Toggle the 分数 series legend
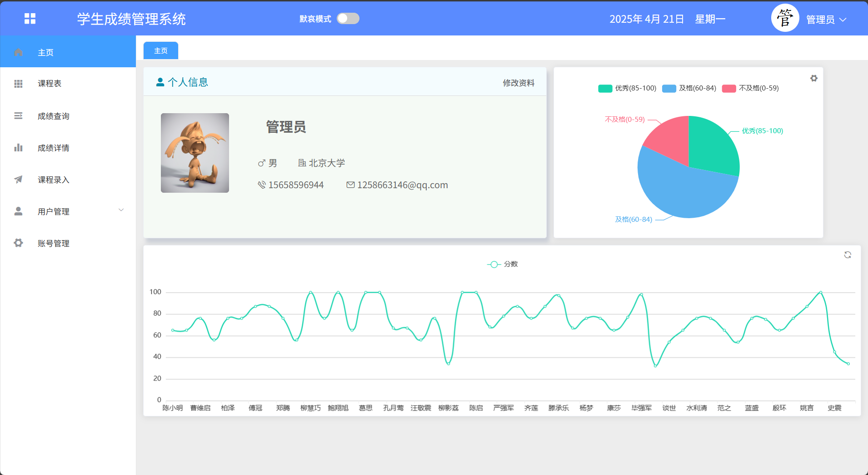The width and height of the screenshot is (868, 475). pyautogui.click(x=503, y=264)
